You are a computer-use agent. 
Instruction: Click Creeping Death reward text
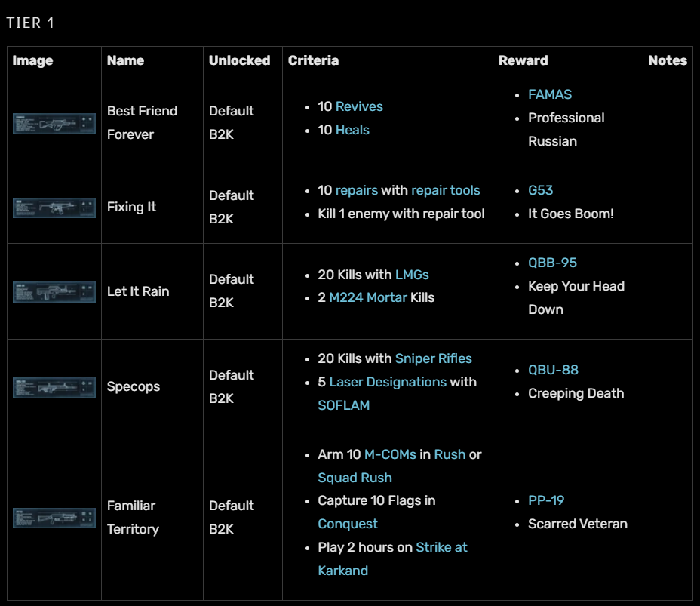click(576, 393)
